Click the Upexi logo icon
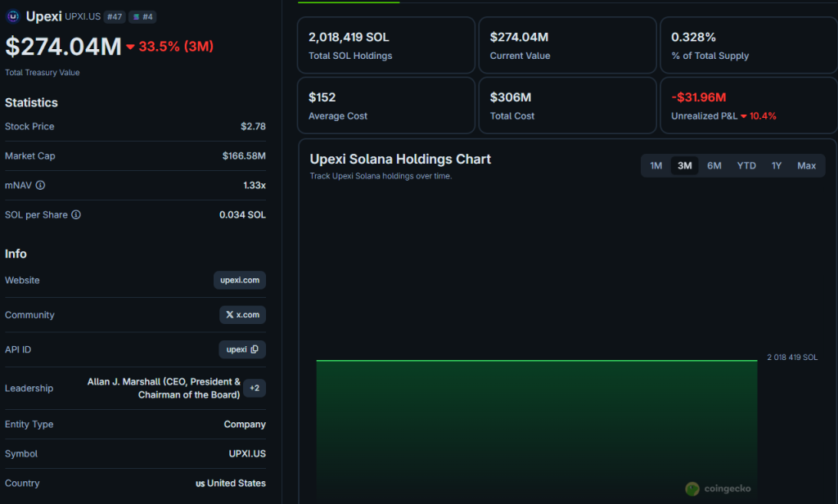Screen dimensions: 838x504 point(13,16)
